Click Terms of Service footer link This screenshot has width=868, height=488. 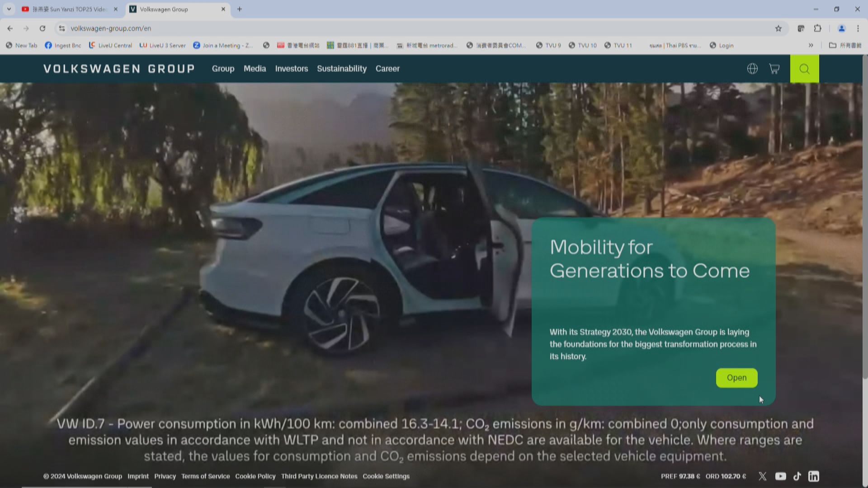point(206,476)
